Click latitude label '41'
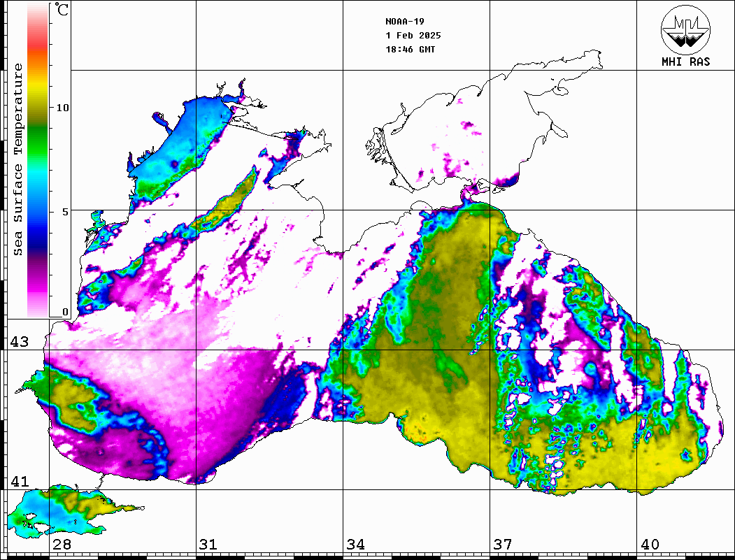Image resolution: width=735 pixels, height=560 pixels. click(x=20, y=481)
